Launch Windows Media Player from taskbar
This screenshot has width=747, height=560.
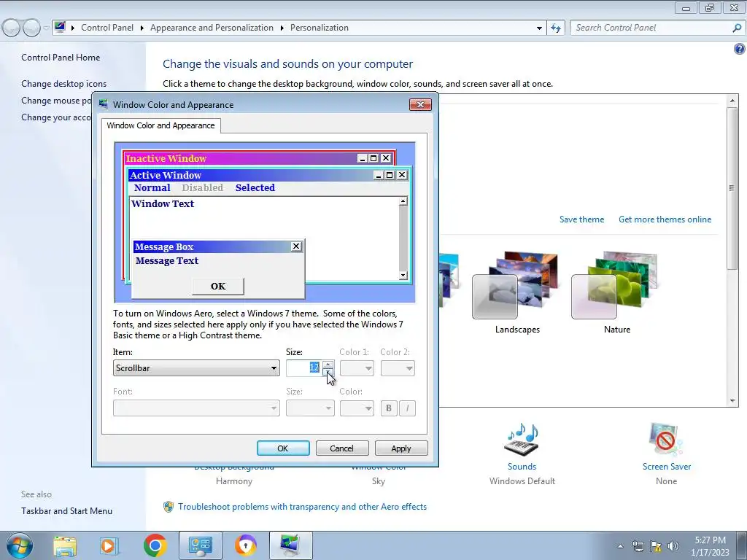click(109, 545)
